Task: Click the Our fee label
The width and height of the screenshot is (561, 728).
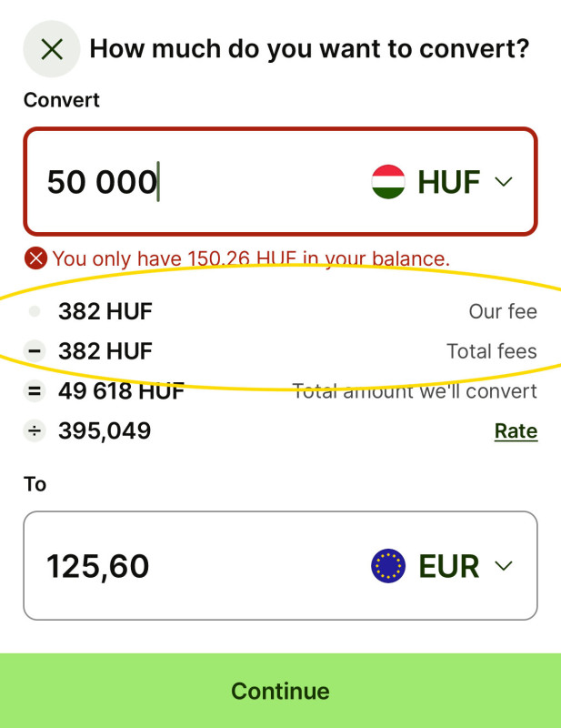Action: pyautogui.click(x=503, y=312)
